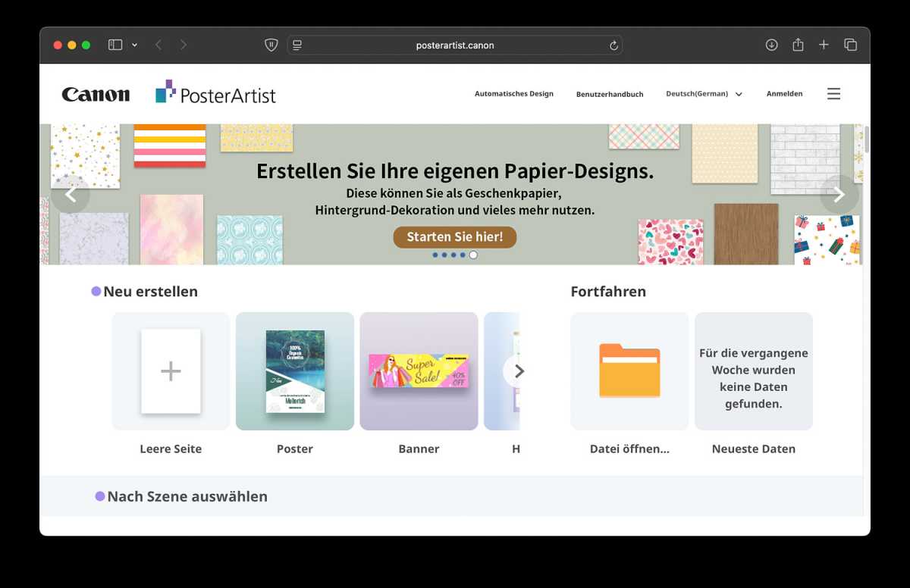Click the PosterArtist logo
Screen dimensions: 910x588
click(216, 94)
